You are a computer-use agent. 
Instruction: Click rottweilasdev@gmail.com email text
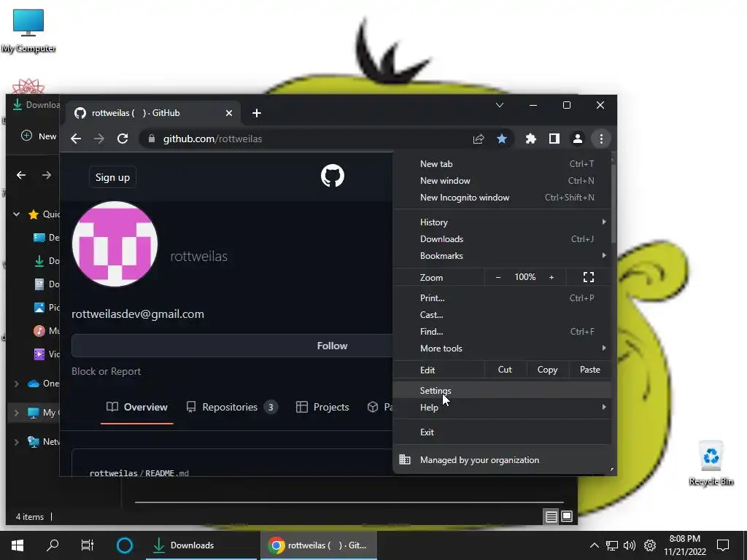[x=138, y=314]
